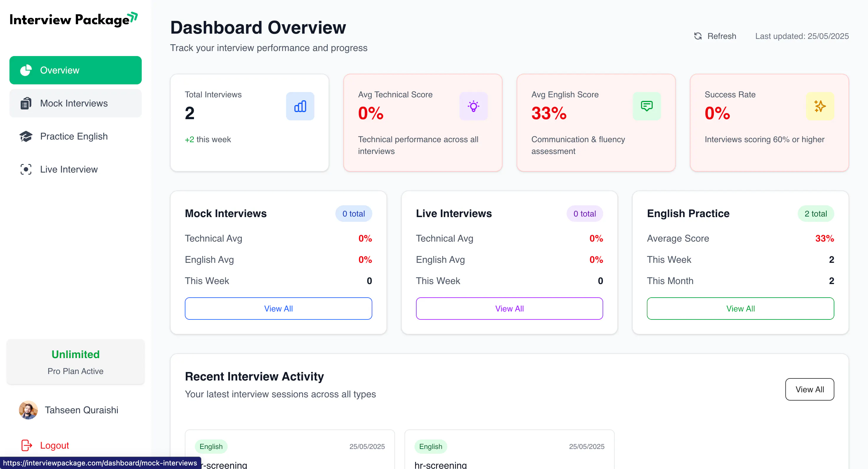Click 'Track your interview performance and progress' subtitle

(x=269, y=48)
